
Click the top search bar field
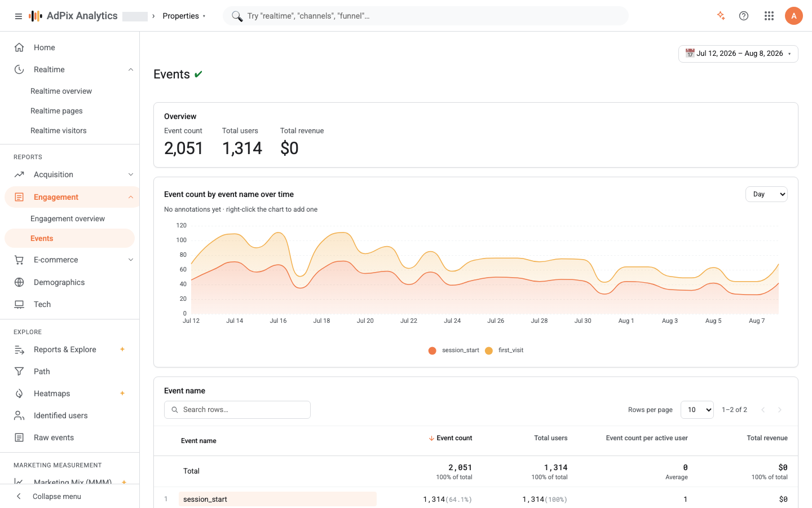tap(426, 16)
